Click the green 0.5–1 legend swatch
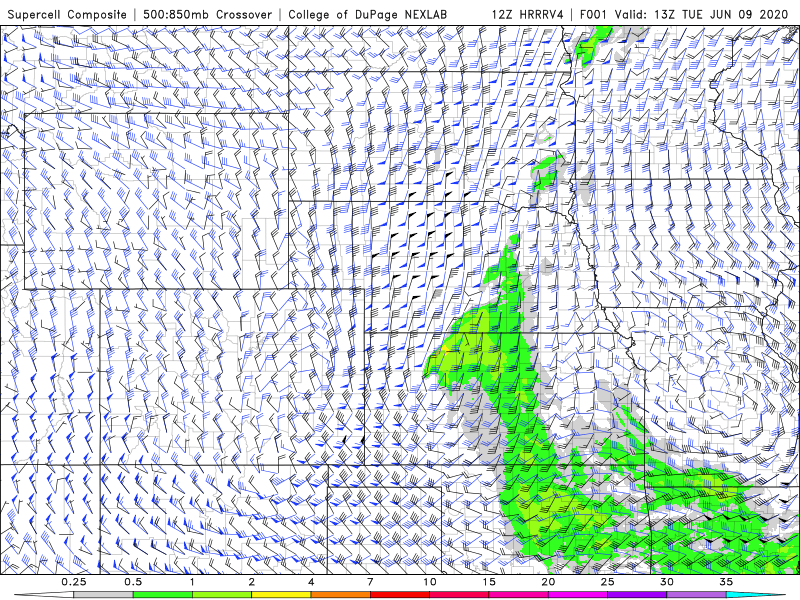Image resolution: width=800 pixels, height=600 pixels. point(163,595)
